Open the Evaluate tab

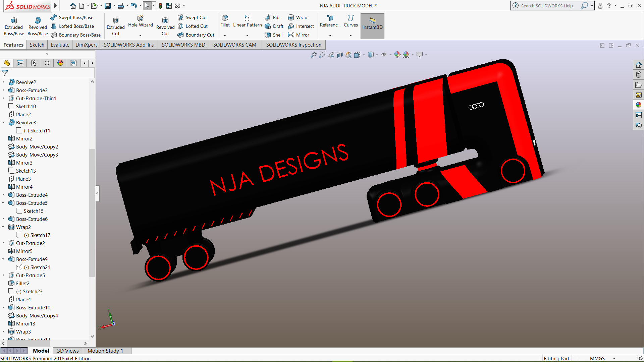(60, 45)
